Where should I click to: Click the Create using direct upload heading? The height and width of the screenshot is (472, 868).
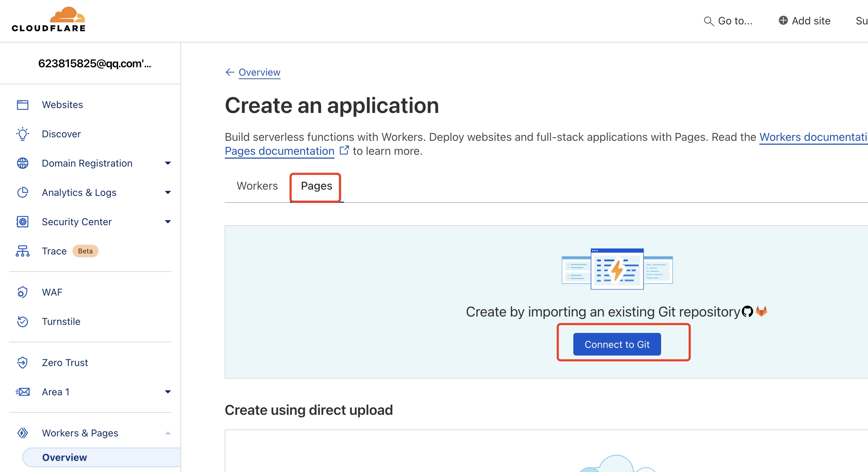[309, 410]
